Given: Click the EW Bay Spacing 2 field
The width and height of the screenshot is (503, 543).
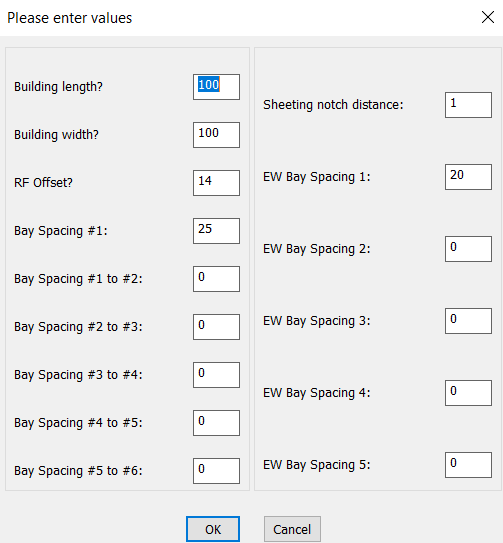Looking at the screenshot, I should [468, 249].
